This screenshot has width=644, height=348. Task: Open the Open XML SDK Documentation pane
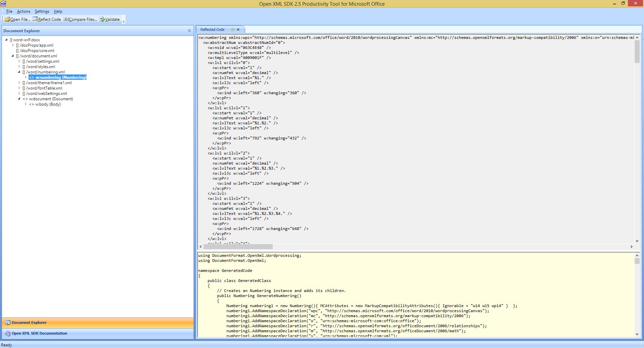click(98, 333)
